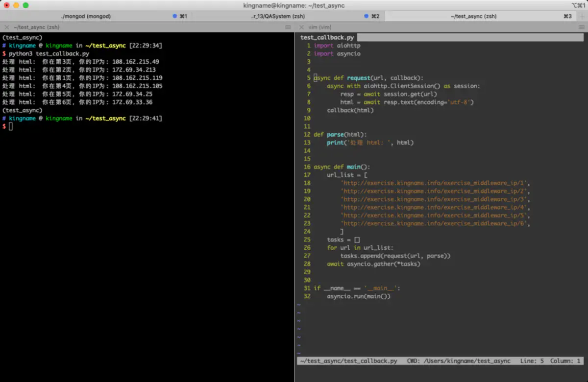Image resolution: width=588 pixels, height=382 pixels.
Task: Open the left pane's hamburger menu
Action: point(288,27)
